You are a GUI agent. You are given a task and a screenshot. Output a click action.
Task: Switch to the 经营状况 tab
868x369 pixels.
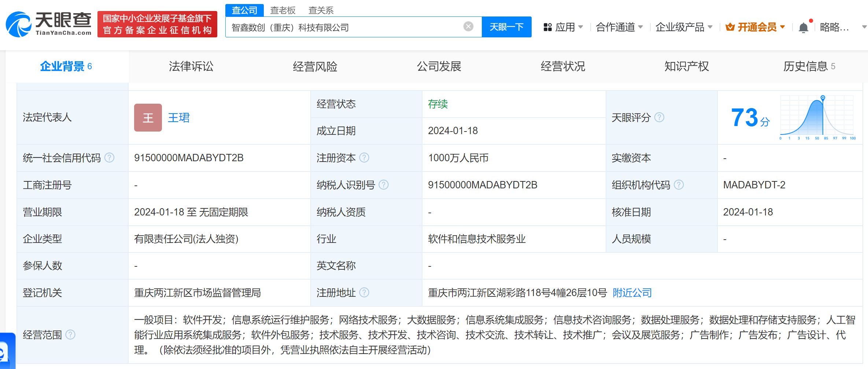(563, 66)
